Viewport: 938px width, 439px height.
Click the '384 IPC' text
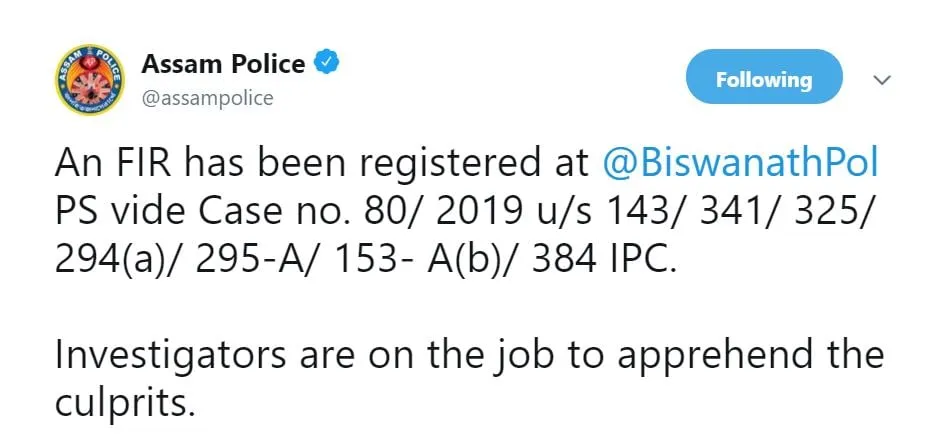click(604, 261)
